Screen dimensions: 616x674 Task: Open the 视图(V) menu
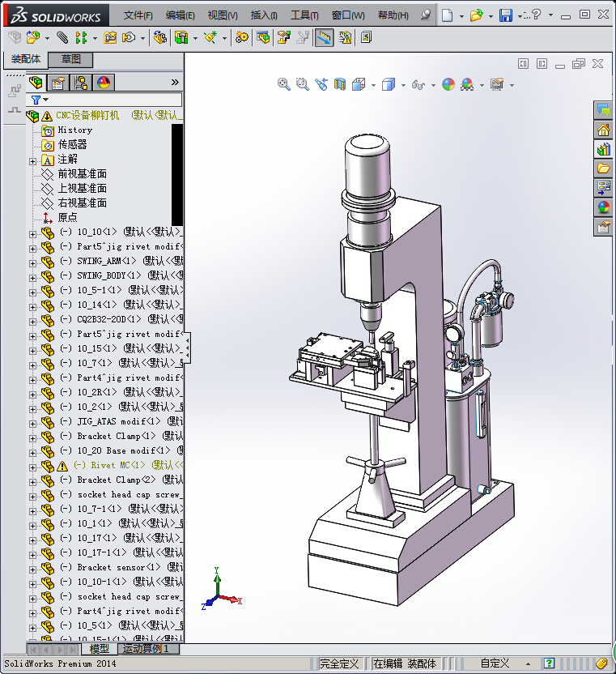pos(223,15)
